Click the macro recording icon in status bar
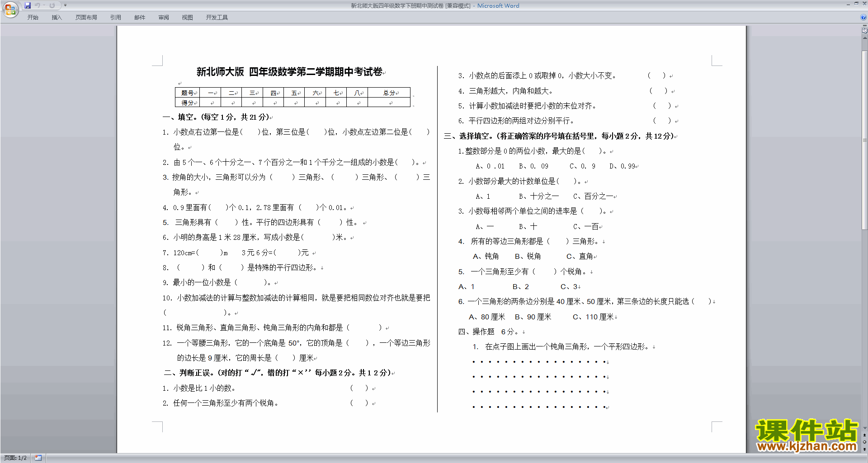The image size is (868, 463). (x=38, y=458)
